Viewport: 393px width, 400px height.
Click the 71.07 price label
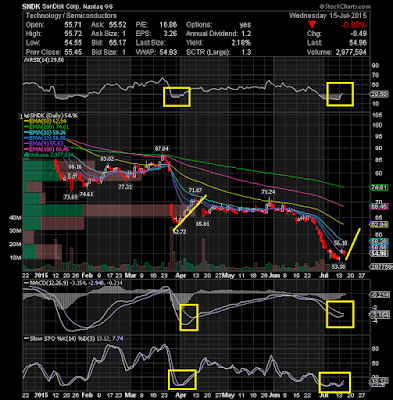(195, 190)
